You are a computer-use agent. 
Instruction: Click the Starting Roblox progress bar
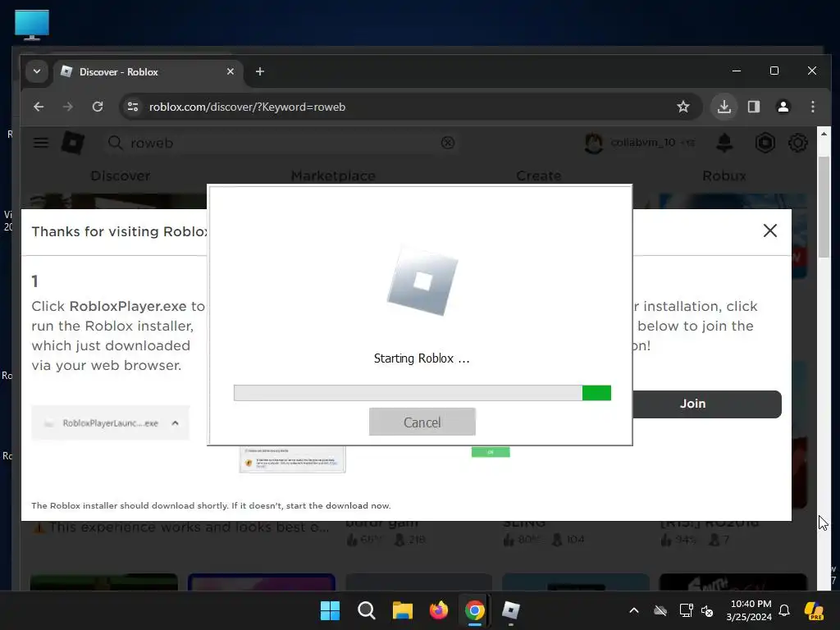pyautogui.click(x=422, y=393)
